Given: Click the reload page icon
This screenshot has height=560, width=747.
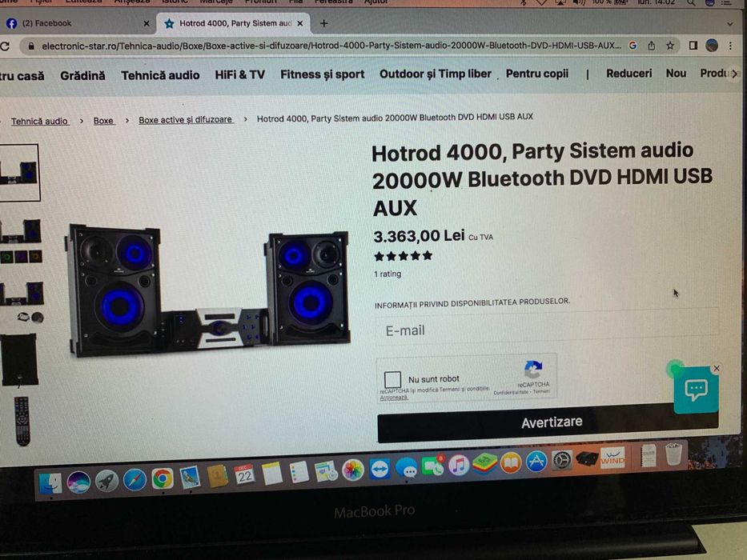Looking at the screenshot, I should 6,46.
